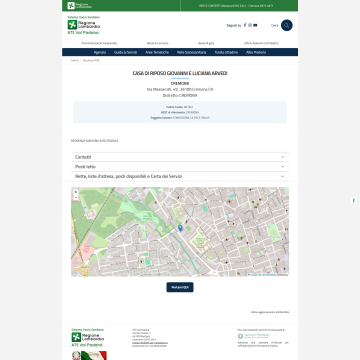Viewport: 360px width, 360px height.
Task: Expand the Posti letto section
Action: point(180,167)
